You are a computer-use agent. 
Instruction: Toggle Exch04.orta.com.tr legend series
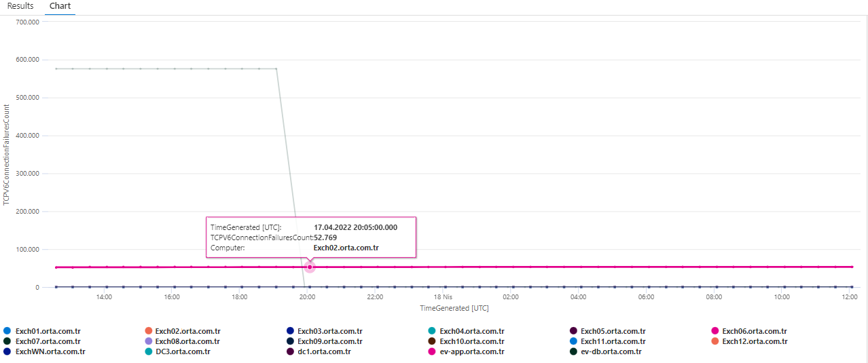[466, 331]
